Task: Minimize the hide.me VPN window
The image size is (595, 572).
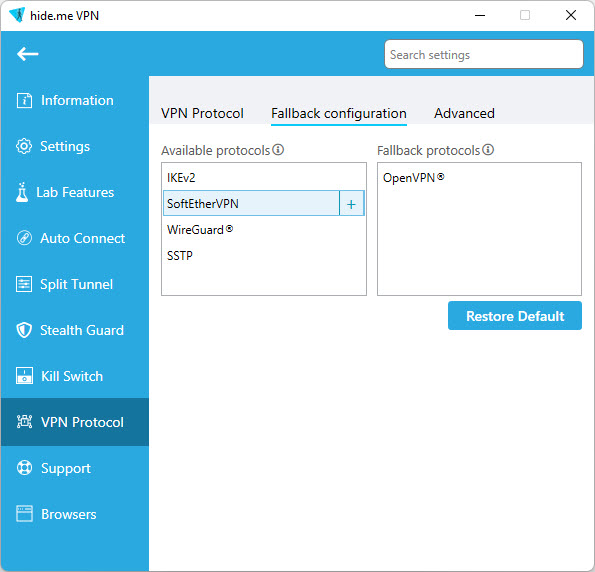Action: click(x=480, y=16)
